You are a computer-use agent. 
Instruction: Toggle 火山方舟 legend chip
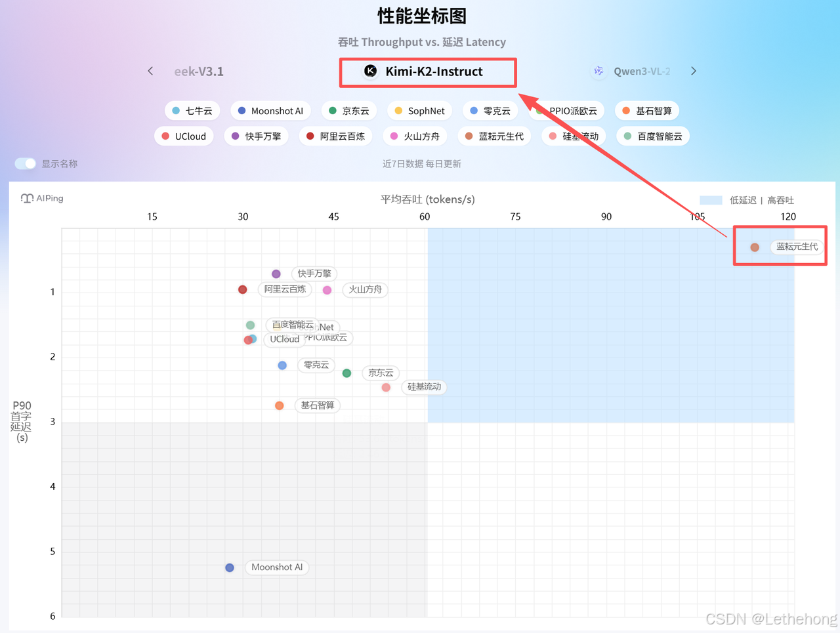[x=415, y=136]
